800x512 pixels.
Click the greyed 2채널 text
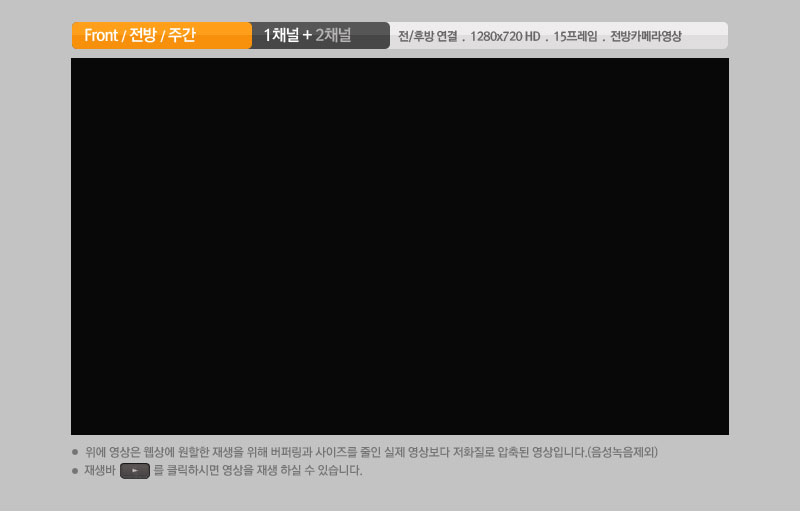tap(333, 36)
